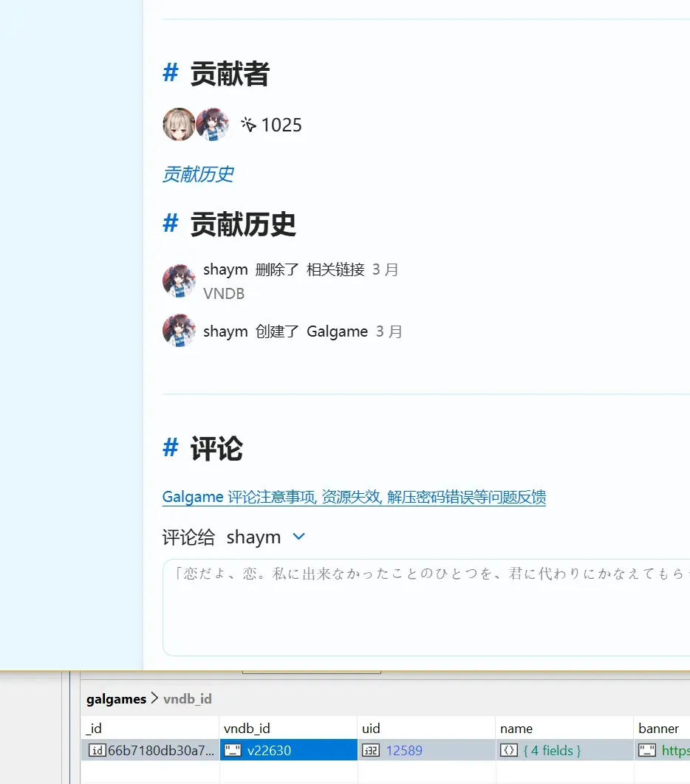Open the 贡献历史 italic link
The image size is (690, 784).
198,174
